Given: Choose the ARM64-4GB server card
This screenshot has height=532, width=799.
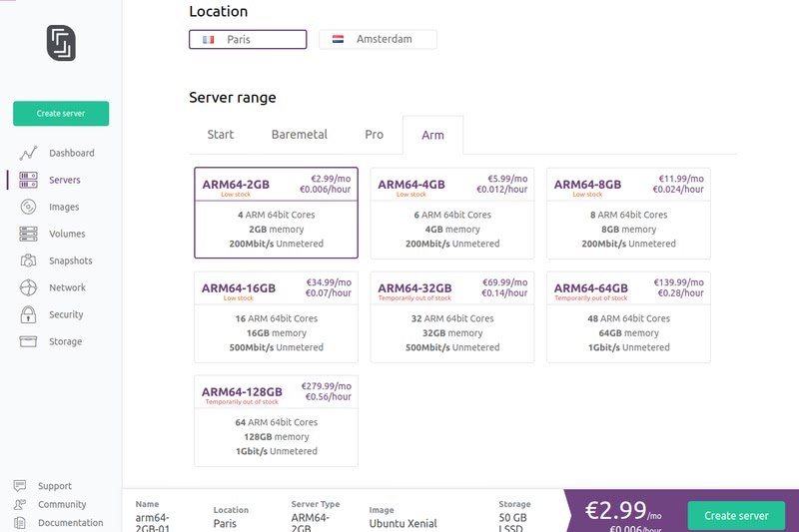Looking at the screenshot, I should [x=452, y=213].
